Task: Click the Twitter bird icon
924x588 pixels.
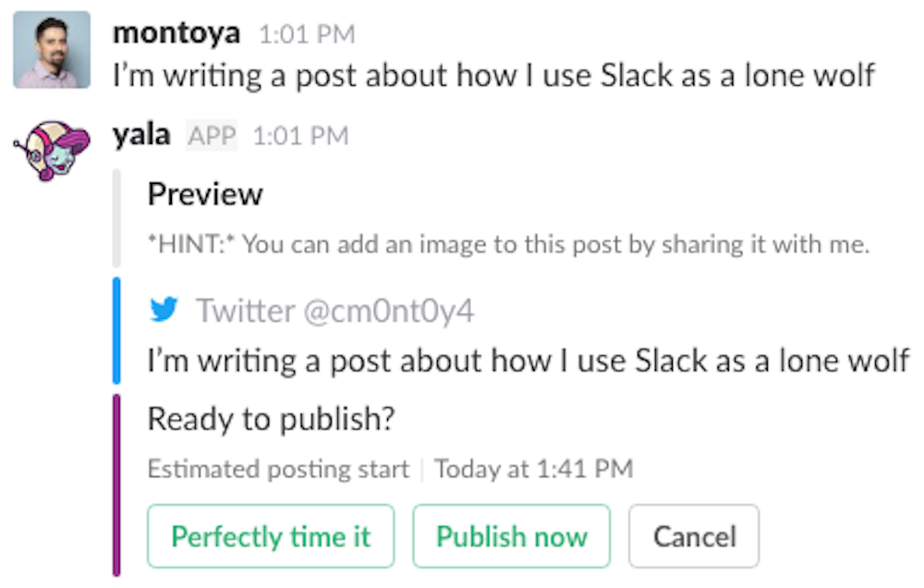Action: [164, 310]
